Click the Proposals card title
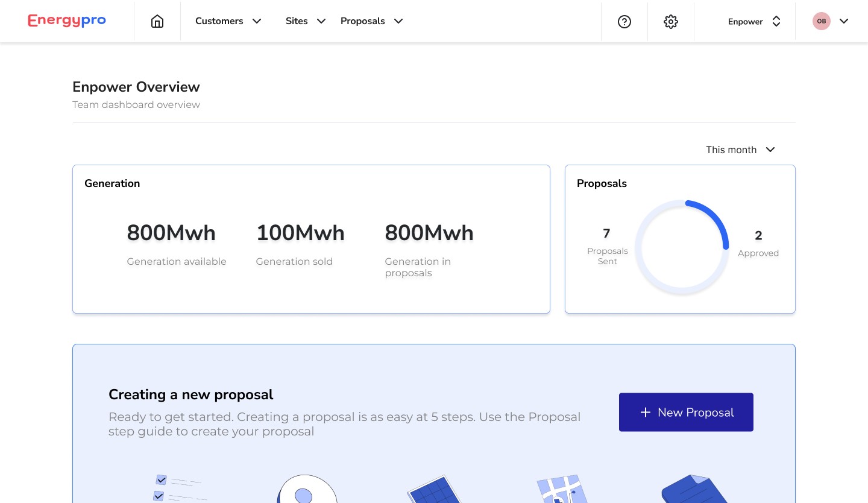The height and width of the screenshot is (503, 868). (x=602, y=183)
